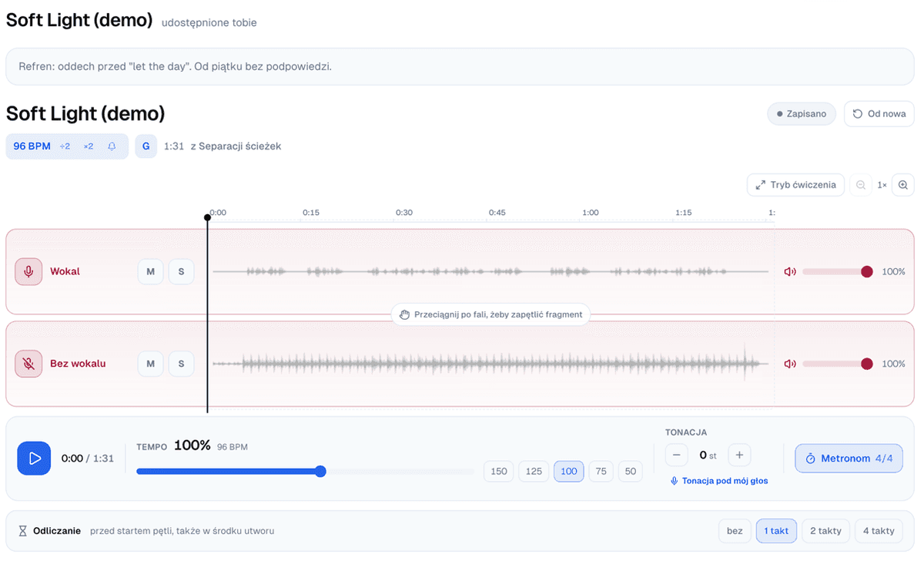Set tempo preset to 150
The height and width of the screenshot is (561, 924).
[x=499, y=472]
